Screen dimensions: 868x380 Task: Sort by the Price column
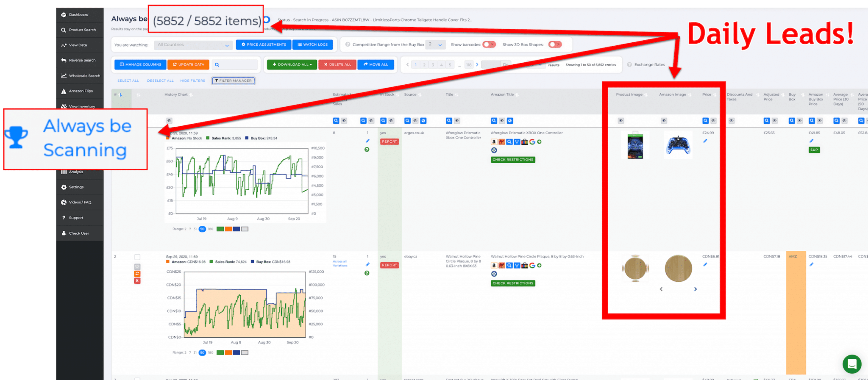(715, 95)
